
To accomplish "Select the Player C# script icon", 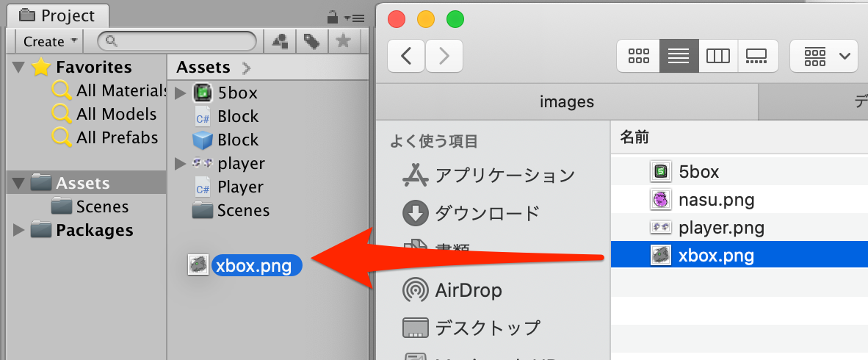I will [x=202, y=187].
